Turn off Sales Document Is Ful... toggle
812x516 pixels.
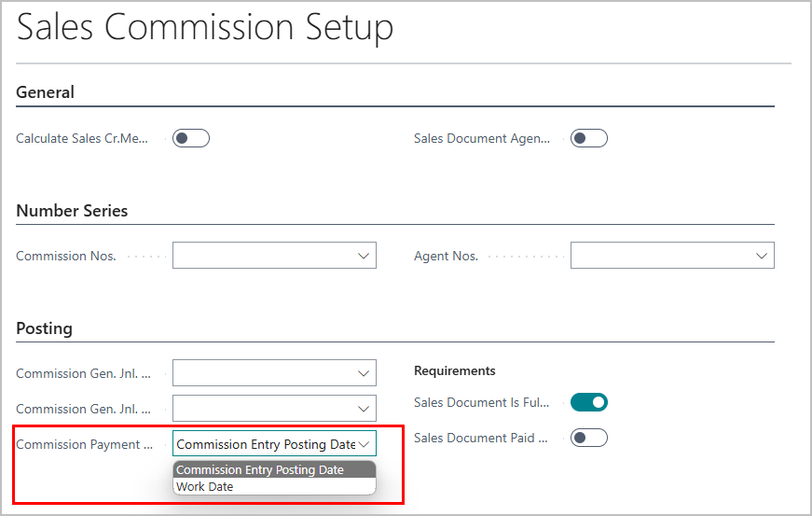pos(589,402)
